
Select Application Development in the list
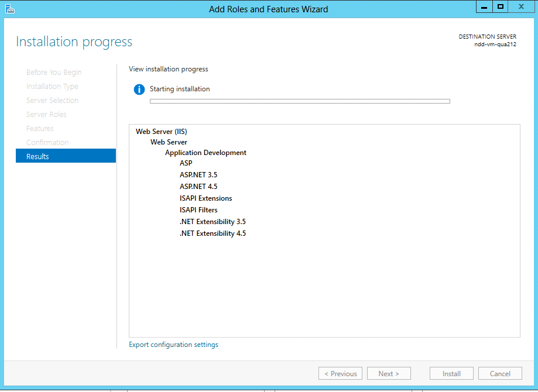click(x=205, y=153)
